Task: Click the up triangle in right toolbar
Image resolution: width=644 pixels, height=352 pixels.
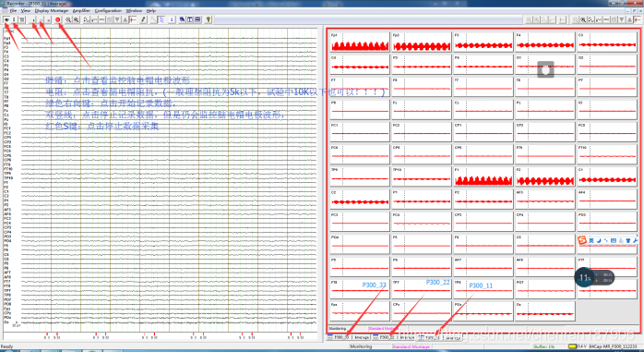Action: tap(629, 19)
